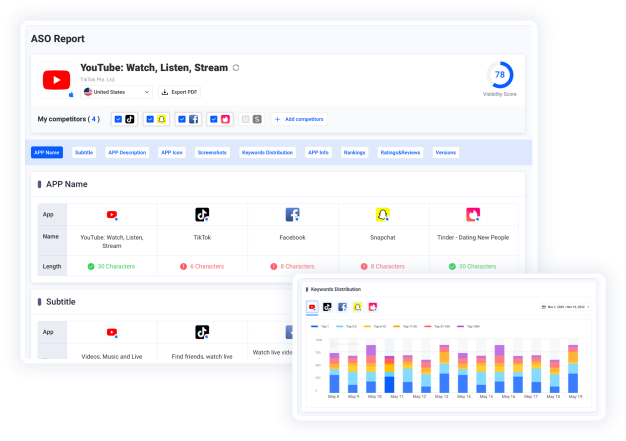Go to the Versions tab
Viewport: 626px width, 441px height.
pyautogui.click(x=446, y=152)
